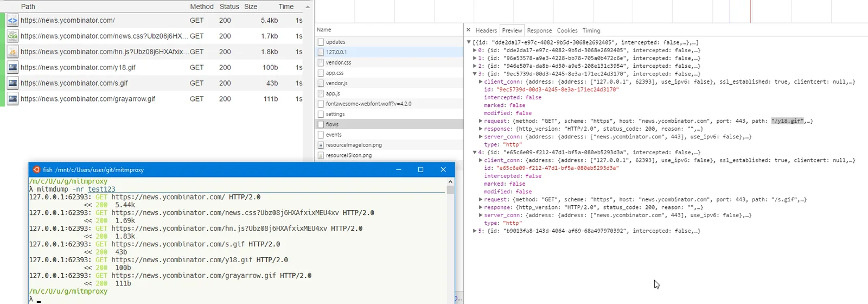Image resolution: width=868 pixels, height=304 pixels.
Task: Switch to the Timing tab
Action: pyautogui.click(x=591, y=30)
